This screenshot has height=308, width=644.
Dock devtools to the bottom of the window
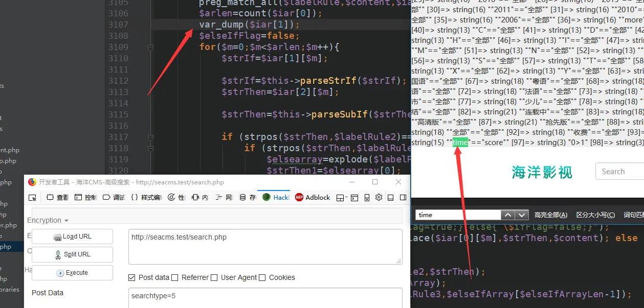click(390, 198)
